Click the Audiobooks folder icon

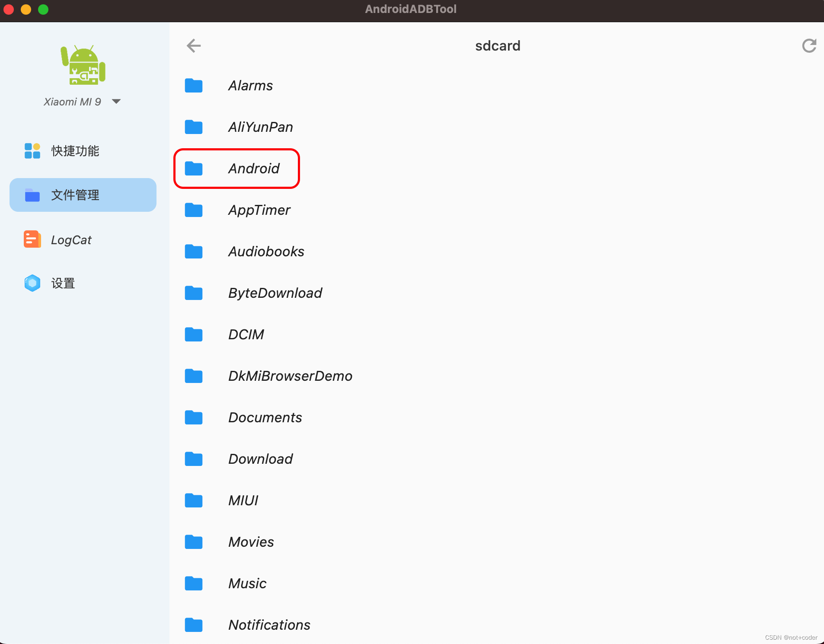pyautogui.click(x=194, y=252)
